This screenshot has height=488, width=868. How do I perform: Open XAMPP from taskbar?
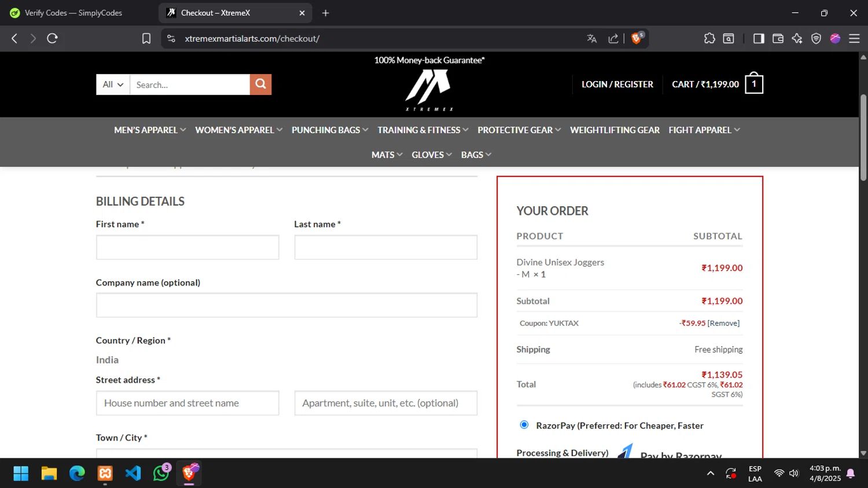[105, 474]
